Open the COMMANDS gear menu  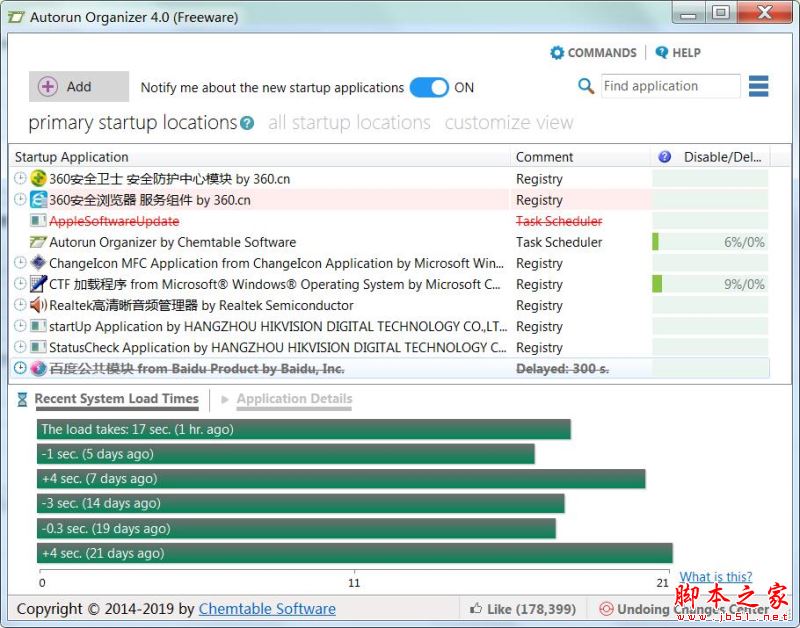coord(593,53)
